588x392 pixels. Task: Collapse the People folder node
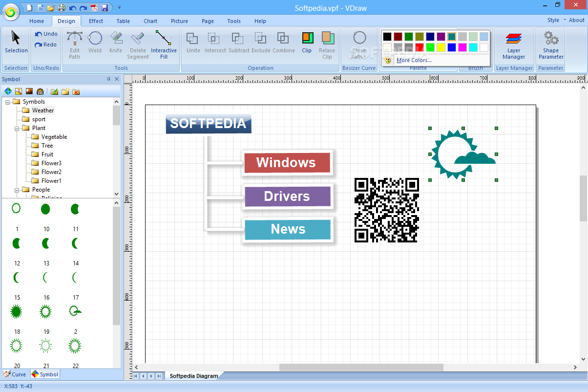pyautogui.click(x=17, y=190)
